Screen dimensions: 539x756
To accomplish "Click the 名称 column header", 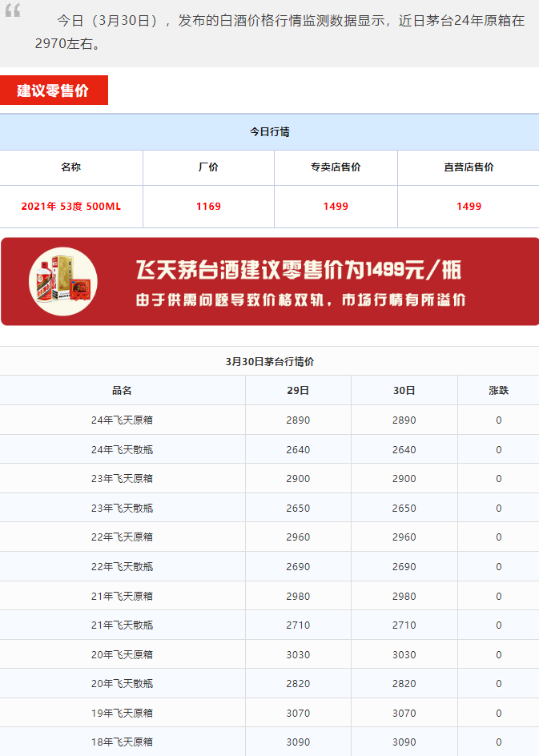I will point(70,167).
